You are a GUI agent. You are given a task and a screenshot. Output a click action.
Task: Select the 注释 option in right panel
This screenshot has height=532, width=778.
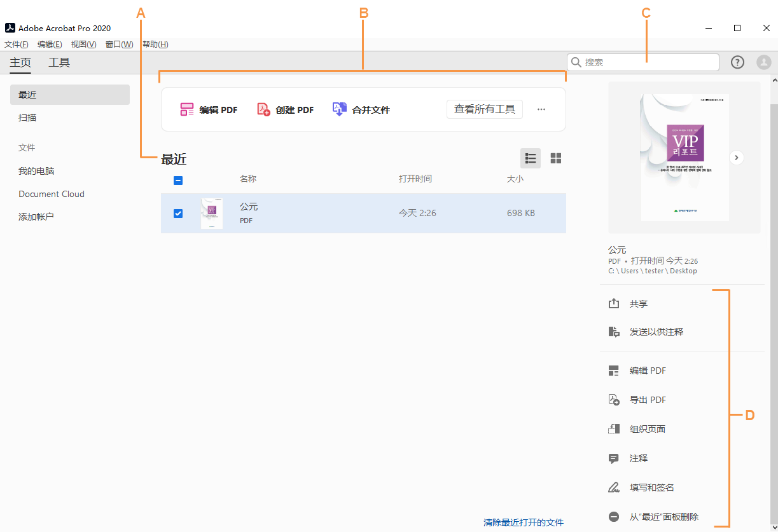pyautogui.click(x=639, y=458)
